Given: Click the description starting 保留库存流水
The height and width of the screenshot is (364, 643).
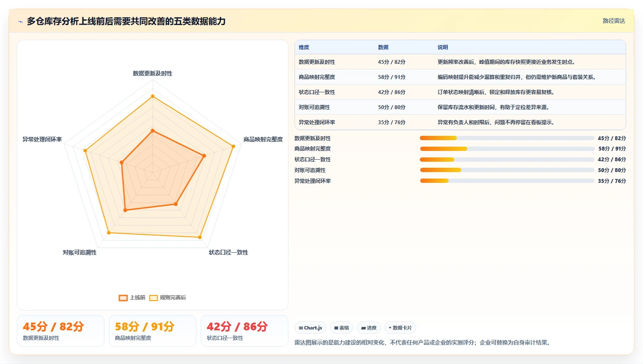Looking at the screenshot, I should pos(494,107).
